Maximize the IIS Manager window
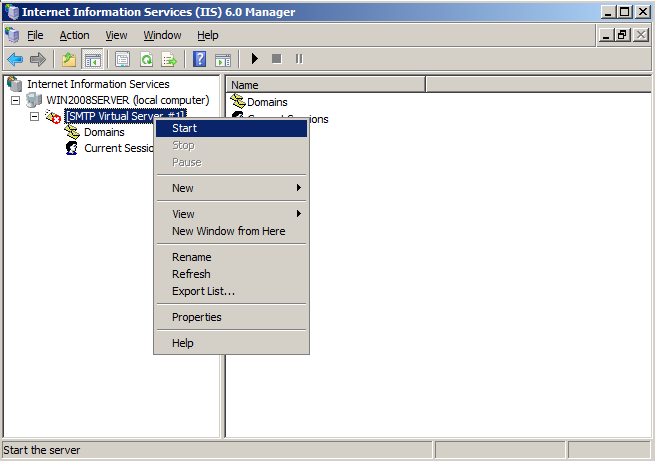Image resolution: width=655 pixels, height=461 pixels. pos(625,12)
